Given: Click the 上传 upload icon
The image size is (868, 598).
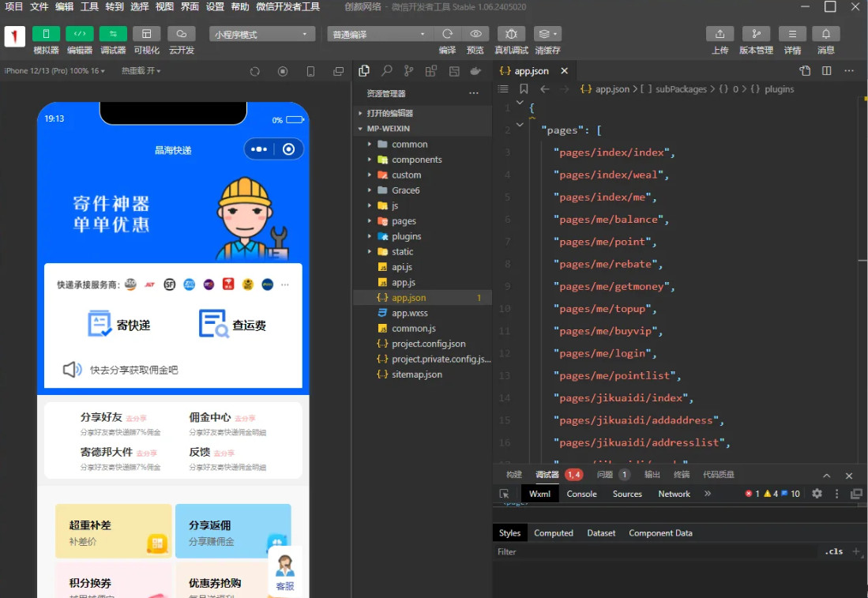Looking at the screenshot, I should [720, 34].
